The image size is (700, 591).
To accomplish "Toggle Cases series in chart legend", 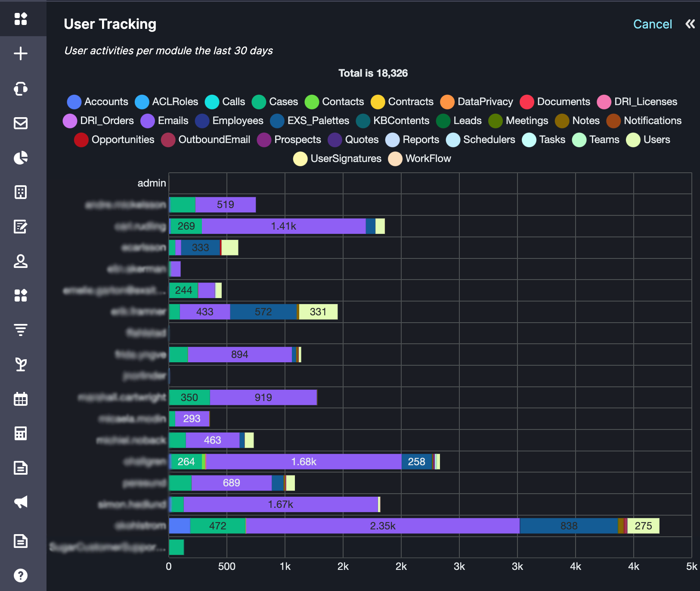I will pos(275,102).
